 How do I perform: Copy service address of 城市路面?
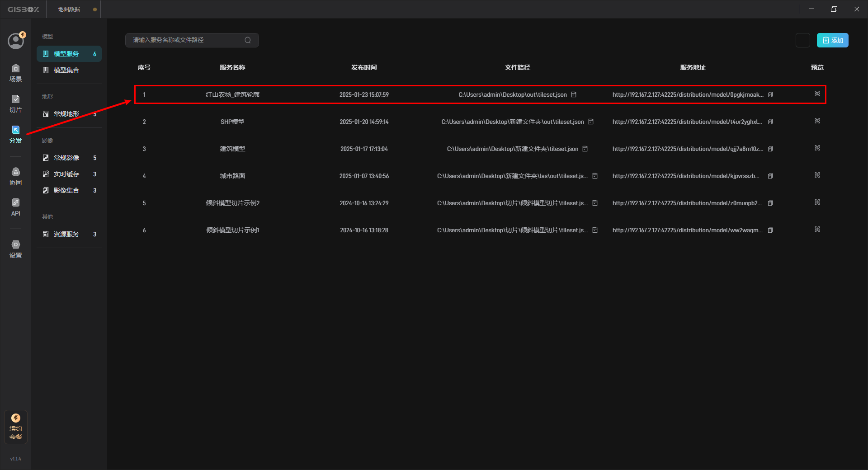click(x=770, y=176)
